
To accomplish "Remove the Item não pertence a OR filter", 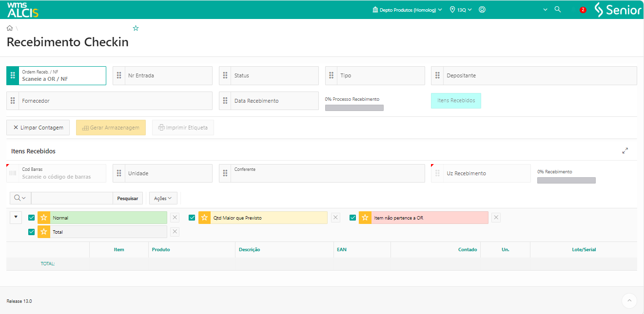I will (496, 218).
